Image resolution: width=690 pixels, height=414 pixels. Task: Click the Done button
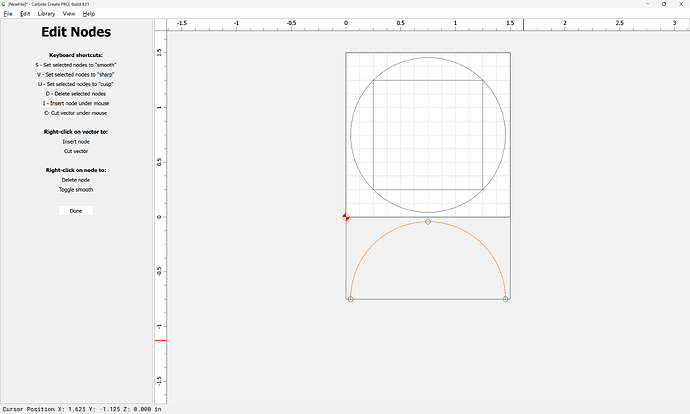76,211
